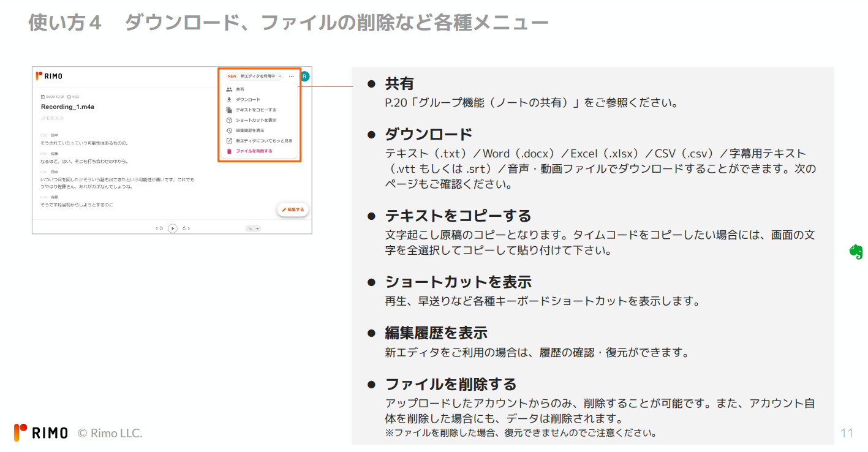Click the RIMO logo in the app header

click(x=49, y=76)
